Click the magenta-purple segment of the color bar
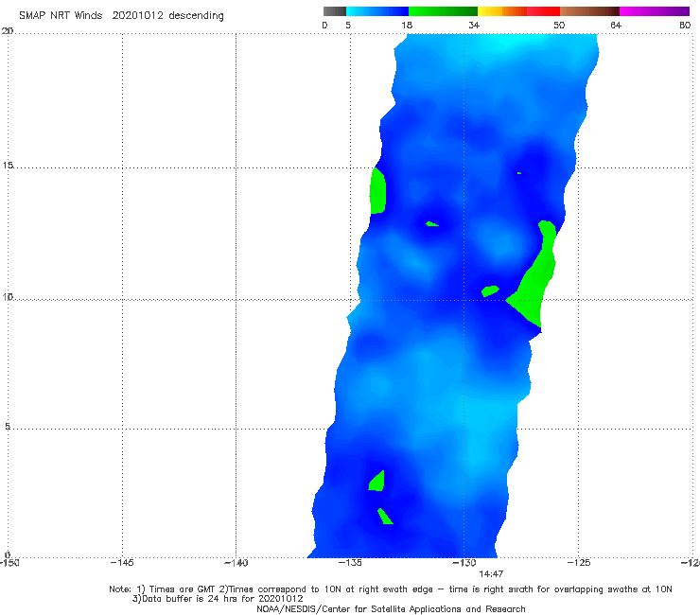The width and height of the screenshot is (700, 615). click(x=655, y=11)
